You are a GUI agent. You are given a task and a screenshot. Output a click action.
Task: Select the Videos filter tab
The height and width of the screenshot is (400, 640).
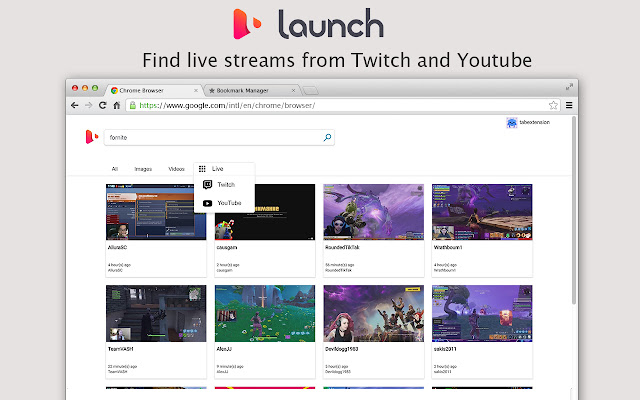pyautogui.click(x=176, y=169)
